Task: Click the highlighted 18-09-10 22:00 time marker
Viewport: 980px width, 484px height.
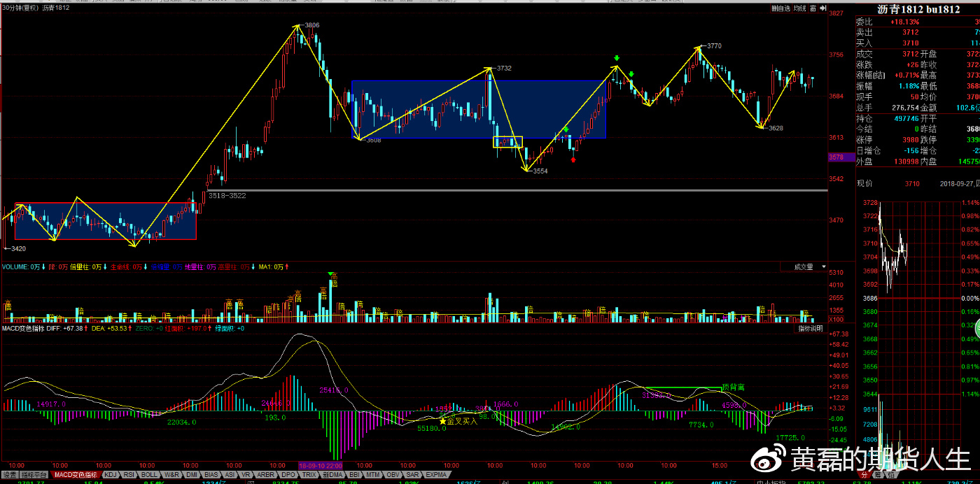Action: 320,465
